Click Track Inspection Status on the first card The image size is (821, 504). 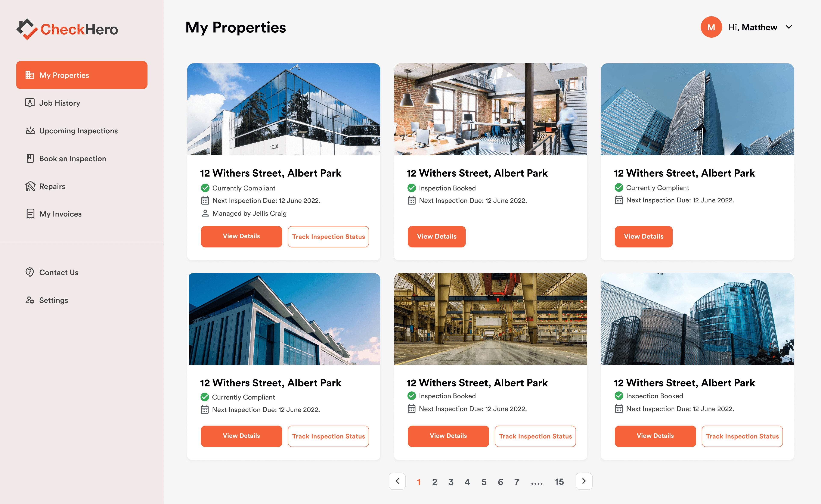[328, 236]
